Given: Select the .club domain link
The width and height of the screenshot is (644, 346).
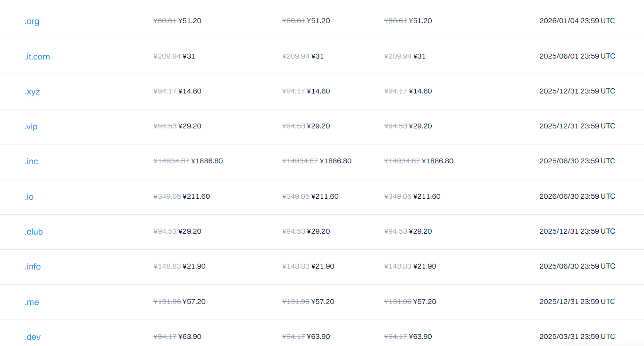Looking at the screenshot, I should pos(34,232).
